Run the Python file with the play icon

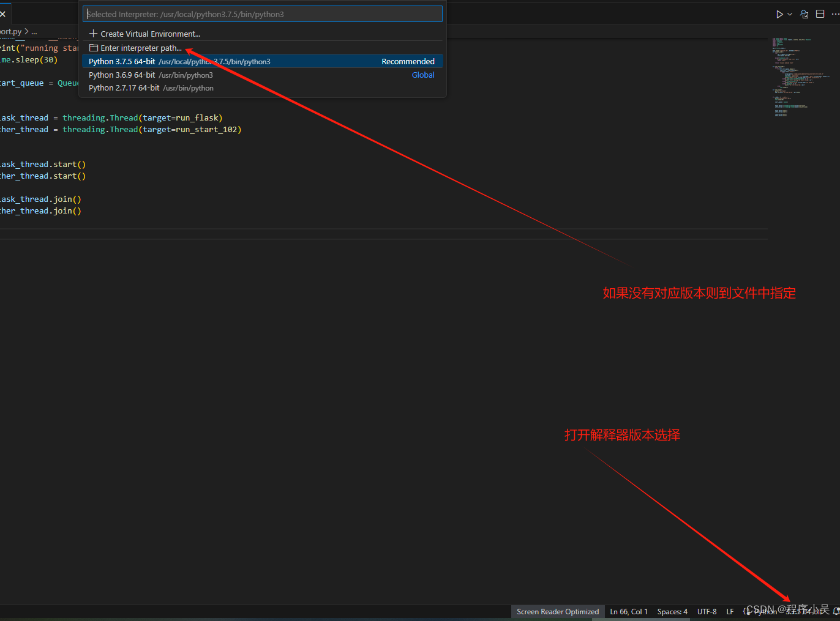pyautogui.click(x=779, y=13)
